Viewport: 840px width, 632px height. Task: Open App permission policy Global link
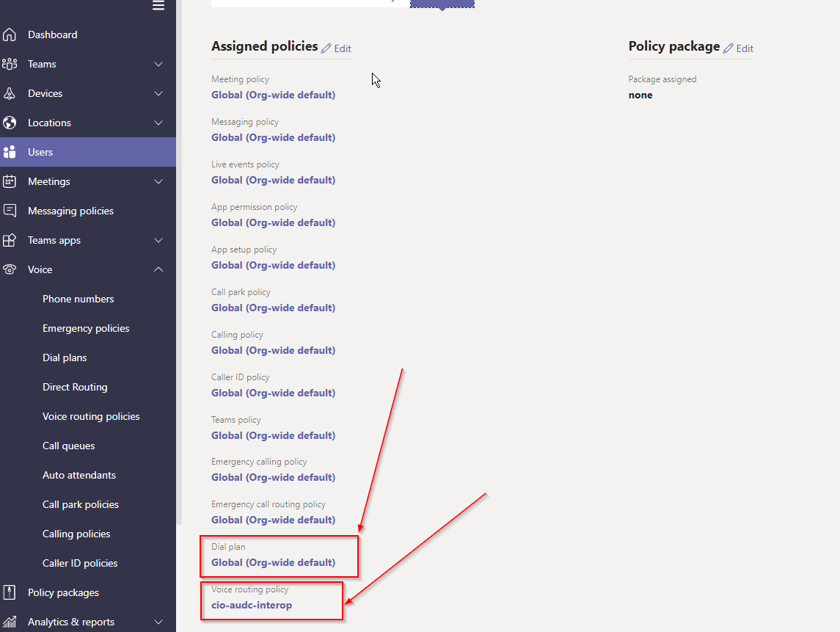pos(273,222)
